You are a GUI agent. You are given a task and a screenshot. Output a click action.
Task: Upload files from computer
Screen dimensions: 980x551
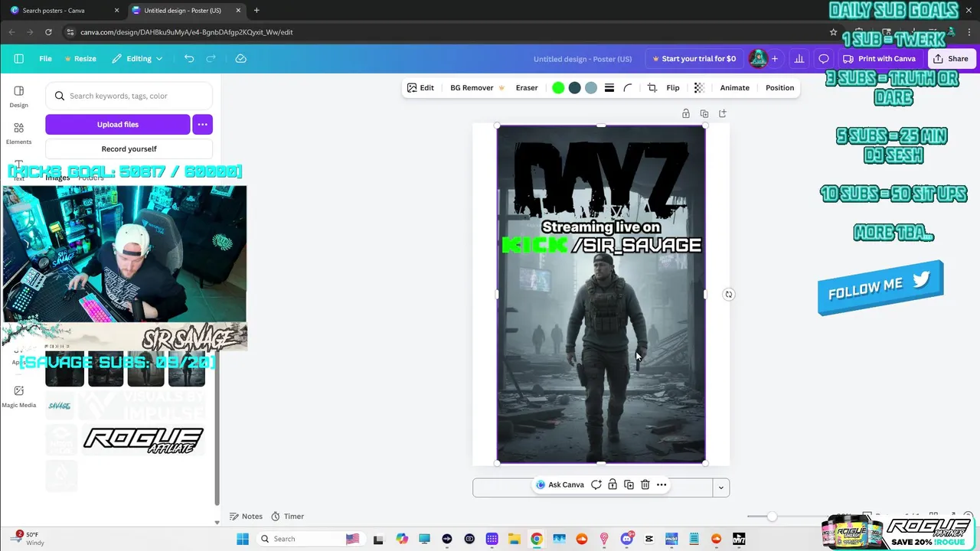click(117, 124)
